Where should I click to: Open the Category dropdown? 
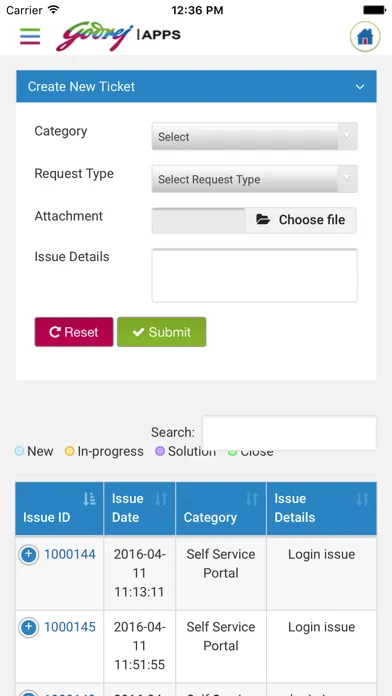tap(254, 136)
